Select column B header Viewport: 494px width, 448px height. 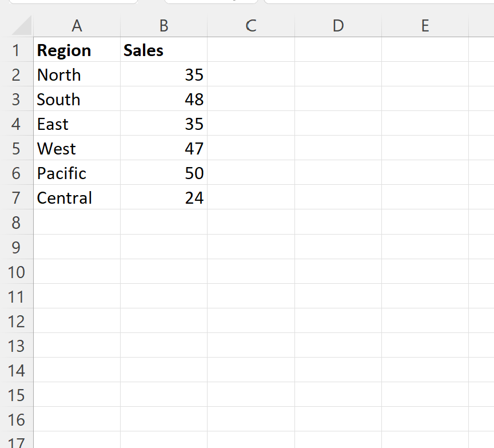164,25
